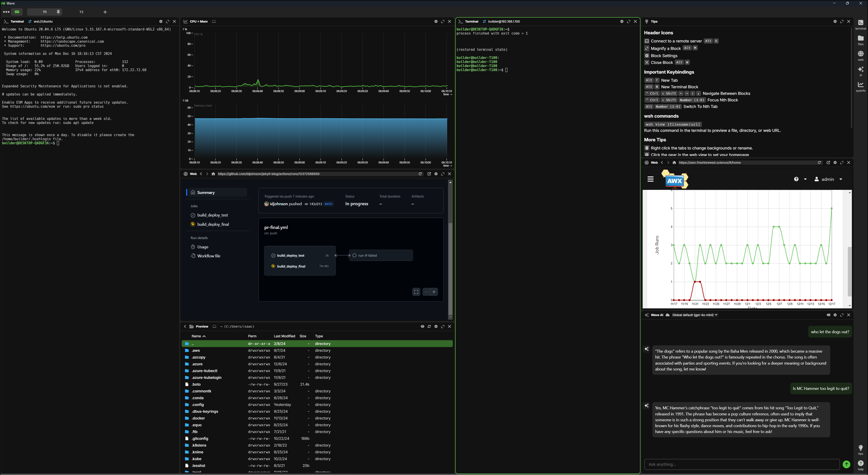Image resolution: width=868 pixels, height=475 pixels.
Task: Sort by Last Modified column header
Action: [284, 336]
